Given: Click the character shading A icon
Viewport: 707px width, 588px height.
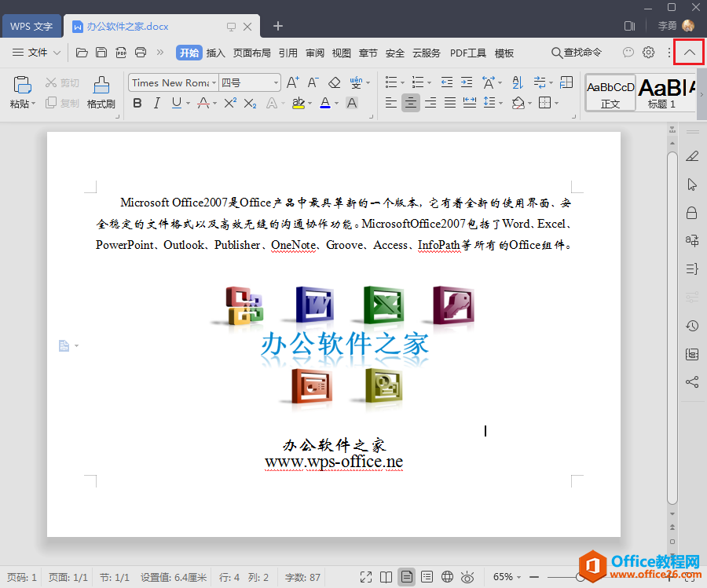Looking at the screenshot, I should coord(352,103).
